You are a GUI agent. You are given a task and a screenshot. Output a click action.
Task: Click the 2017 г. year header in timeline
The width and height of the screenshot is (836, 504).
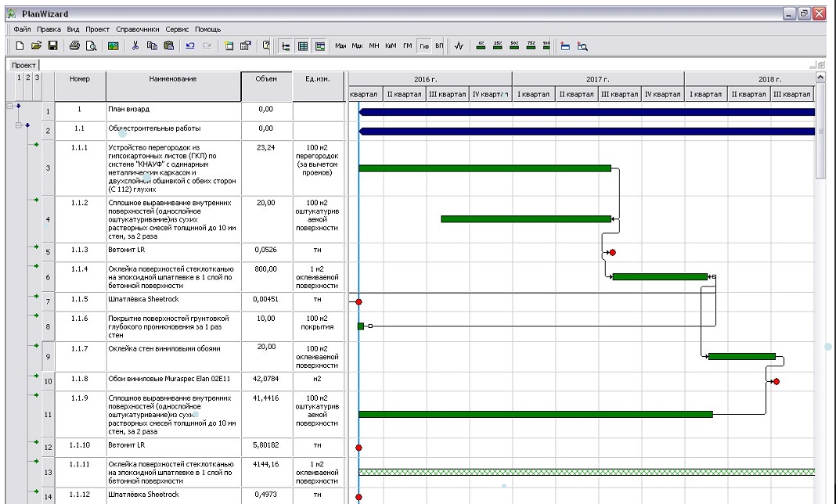(x=598, y=79)
